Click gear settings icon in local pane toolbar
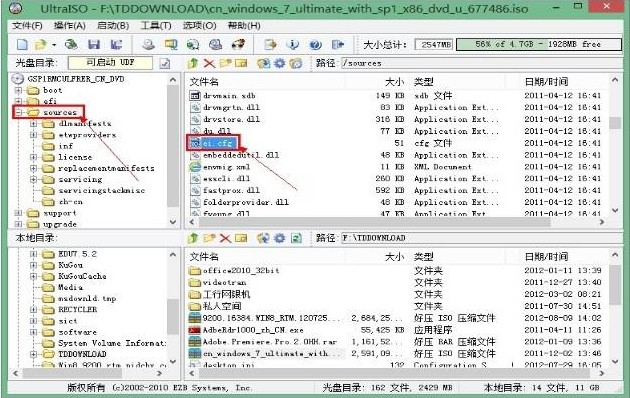 point(279,238)
